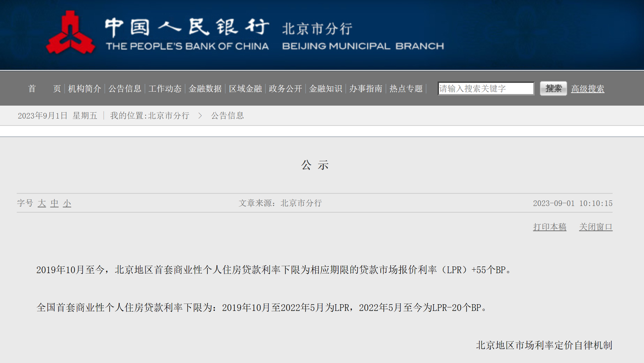Click 公告信息 in the breadcrumb trail
Screen dimensions: 644x363
(227, 116)
